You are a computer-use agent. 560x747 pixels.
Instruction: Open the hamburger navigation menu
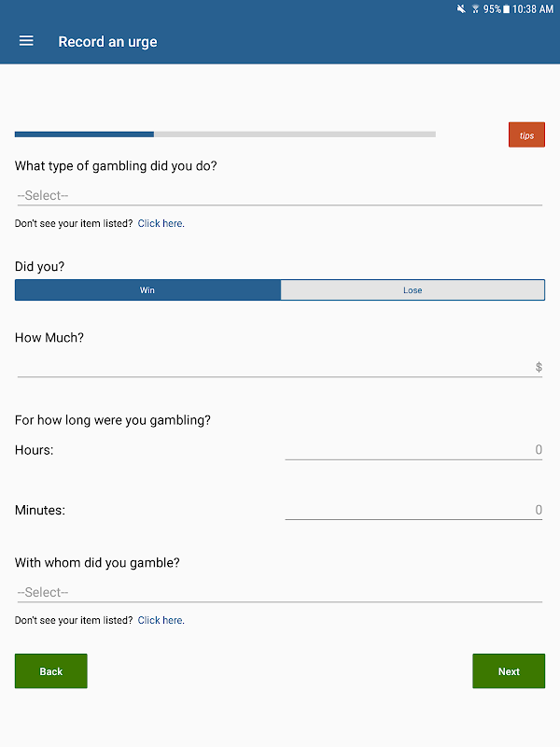click(x=26, y=41)
